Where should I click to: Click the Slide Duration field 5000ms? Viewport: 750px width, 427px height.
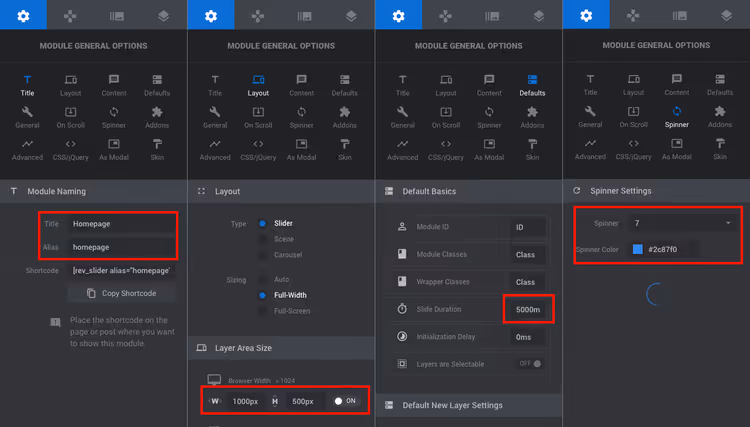(x=528, y=309)
